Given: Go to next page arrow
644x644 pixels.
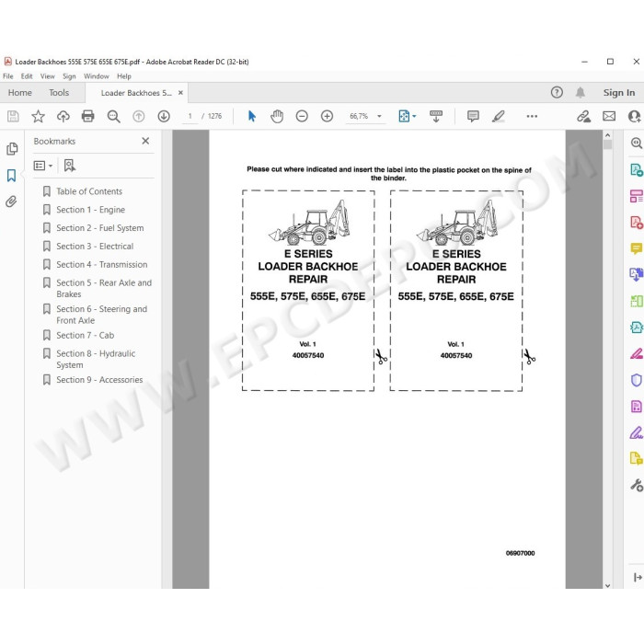Looking at the screenshot, I should coord(164,116).
